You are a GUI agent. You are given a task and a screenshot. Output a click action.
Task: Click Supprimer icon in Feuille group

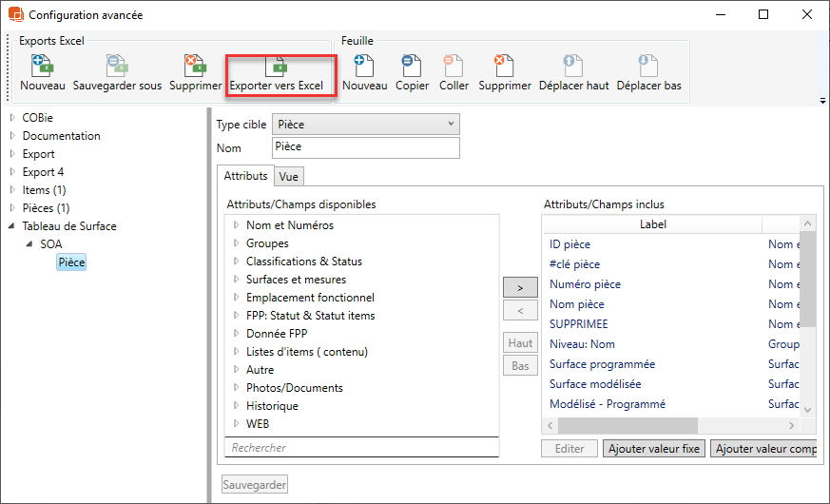(504, 66)
